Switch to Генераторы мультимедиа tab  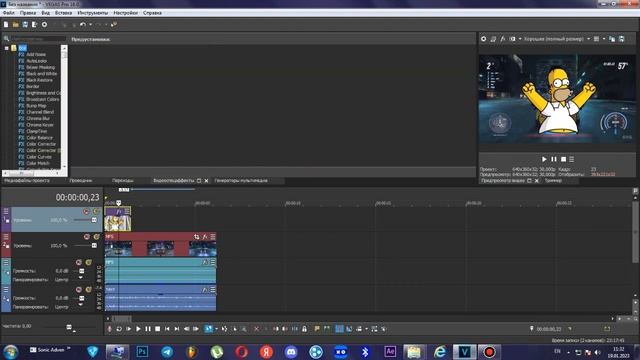[x=241, y=180]
